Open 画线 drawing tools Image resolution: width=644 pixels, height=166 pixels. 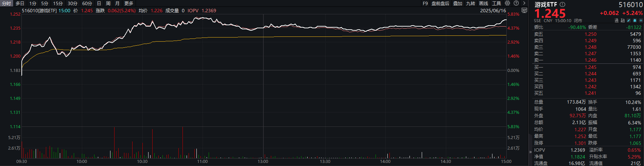click(x=483, y=3)
